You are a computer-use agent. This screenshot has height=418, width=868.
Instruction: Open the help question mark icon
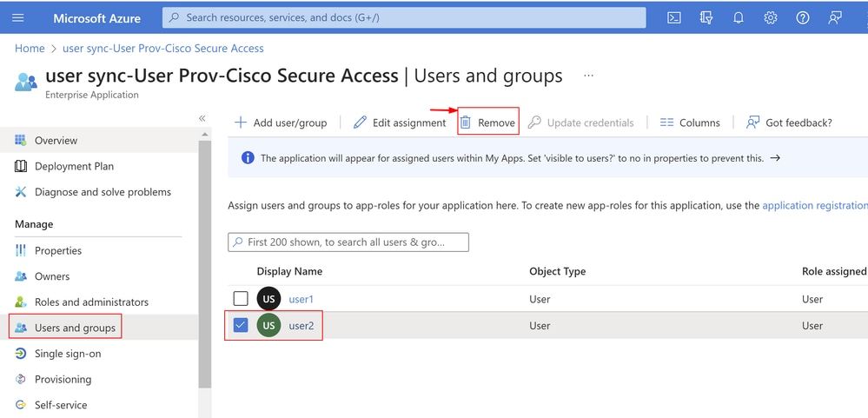(802, 17)
